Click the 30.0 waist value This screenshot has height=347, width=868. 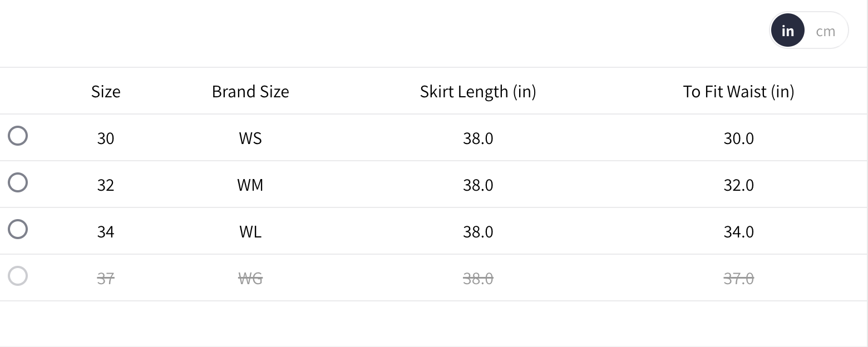point(738,138)
